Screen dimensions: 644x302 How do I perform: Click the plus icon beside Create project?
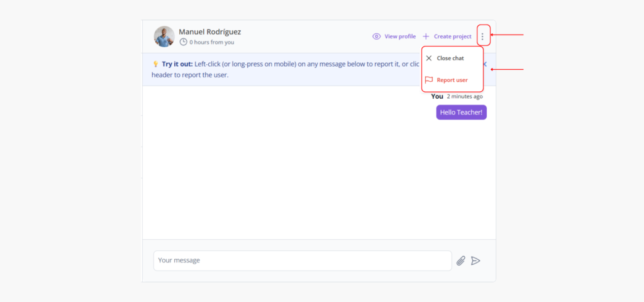426,36
